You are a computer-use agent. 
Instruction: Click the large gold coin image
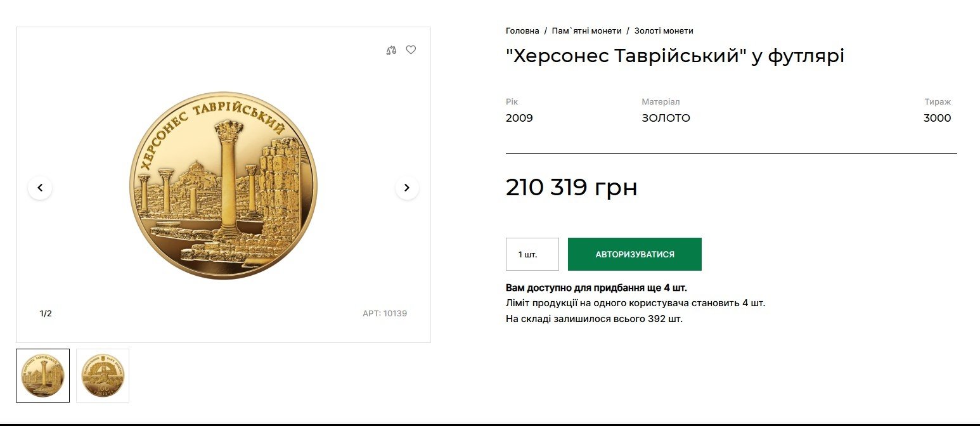[x=223, y=185]
